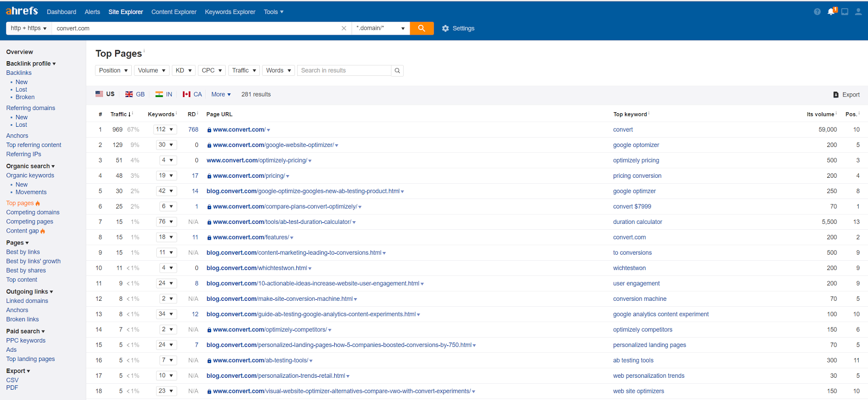Switch to Content Explorer
Screen dimensions: 868x400
click(174, 12)
